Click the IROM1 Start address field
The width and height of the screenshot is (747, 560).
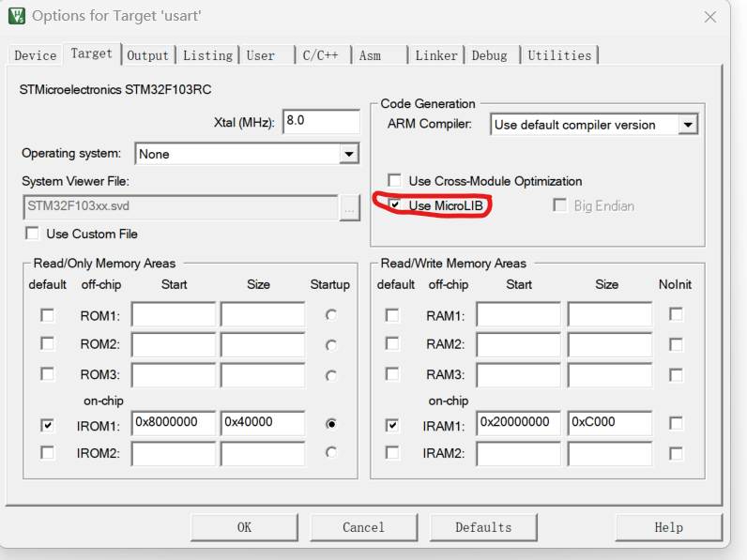(174, 423)
